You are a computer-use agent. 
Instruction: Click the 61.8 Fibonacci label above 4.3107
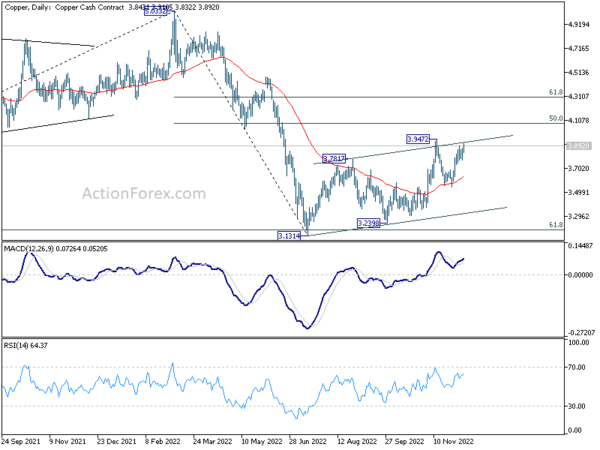[x=556, y=92]
